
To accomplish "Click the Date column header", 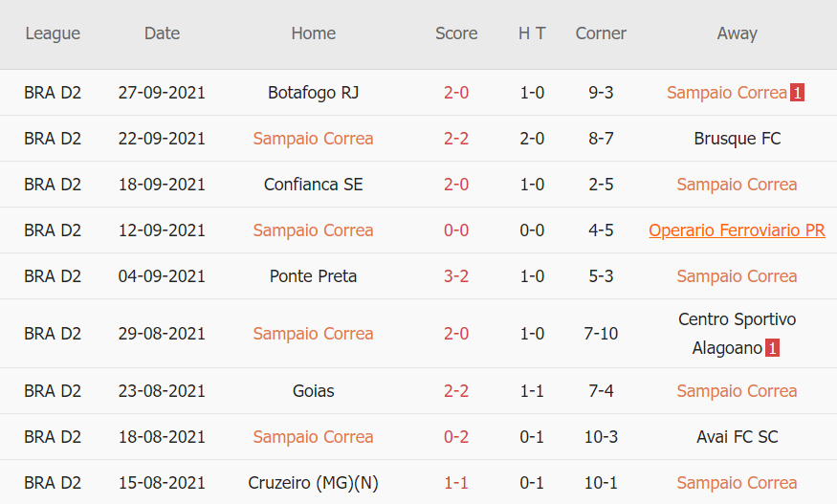I will [162, 33].
